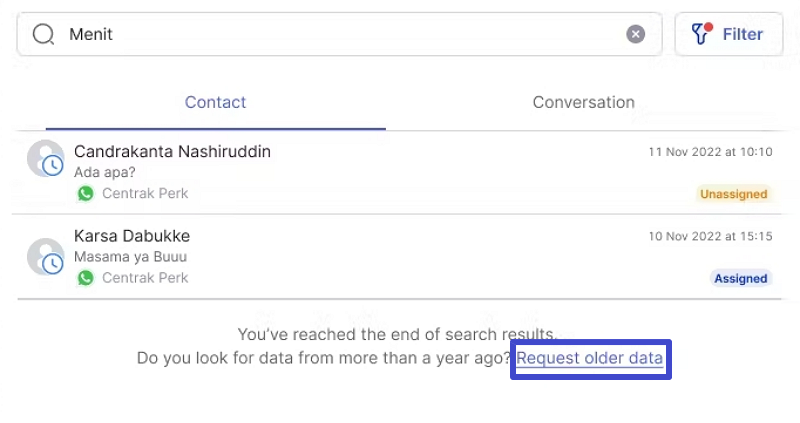
Task: Switch to the Conversation tab
Action: click(x=583, y=102)
